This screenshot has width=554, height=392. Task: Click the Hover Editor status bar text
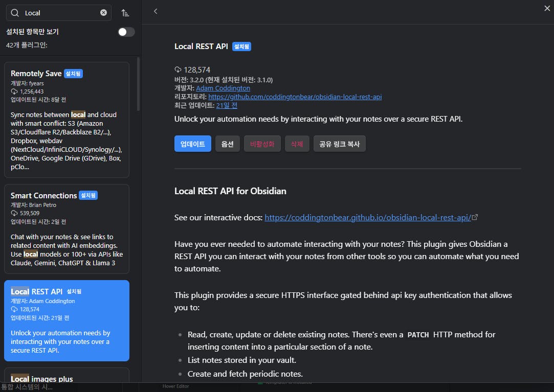coord(175,386)
